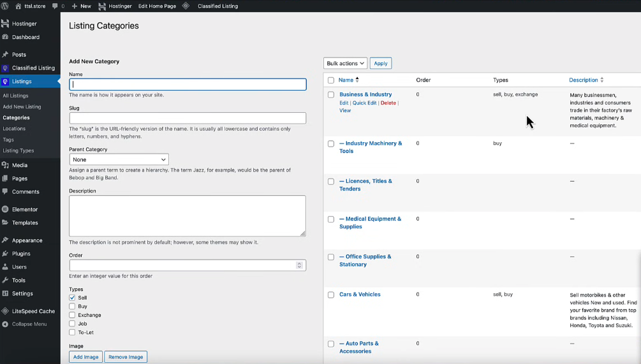This screenshot has width=641, height=364.
Task: Click the Elementor icon in sidebar
Action: pos(5,209)
